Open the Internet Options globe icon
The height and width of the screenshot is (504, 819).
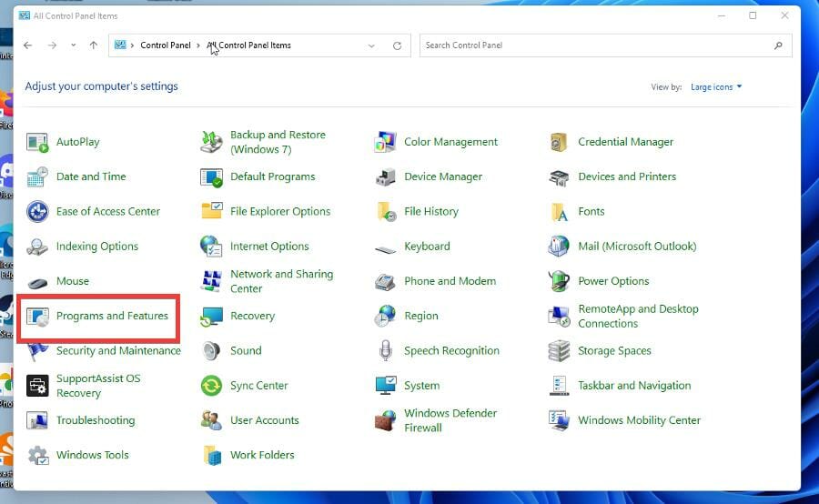[x=211, y=247]
